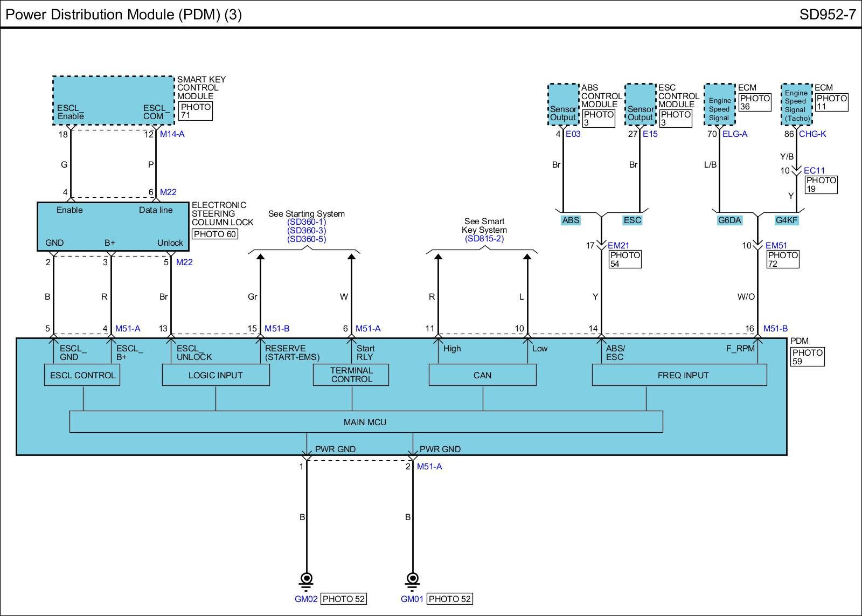
Task: Open PHOTO 71 for smart key control module
Action: pyautogui.click(x=196, y=111)
